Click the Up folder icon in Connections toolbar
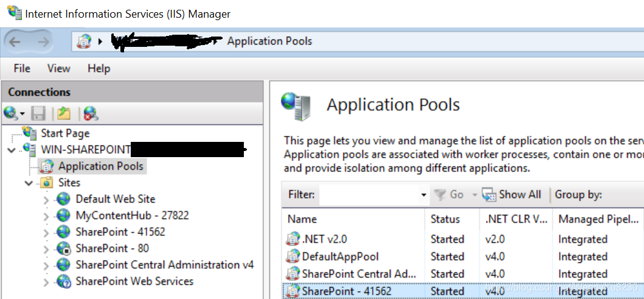This screenshot has height=299, width=644. point(64,113)
